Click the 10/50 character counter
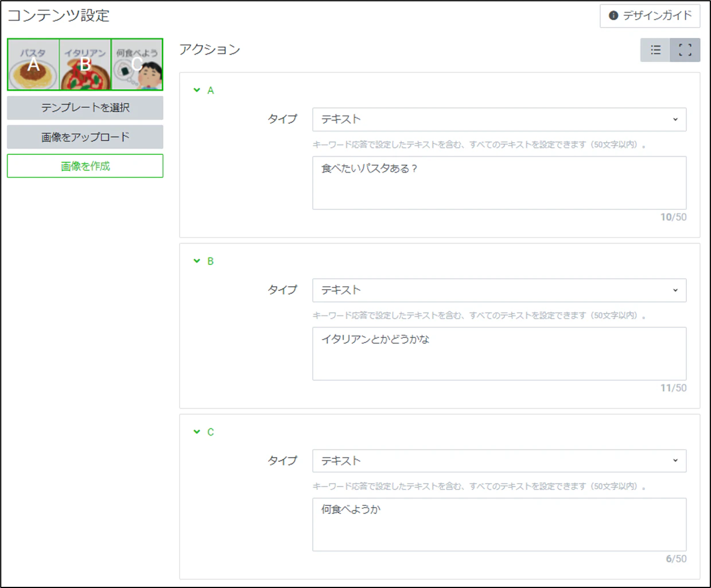 tap(673, 217)
